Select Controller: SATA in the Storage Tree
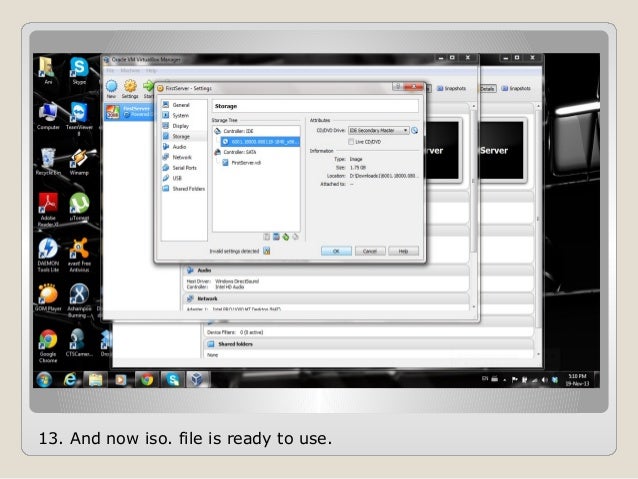 pos(241,152)
